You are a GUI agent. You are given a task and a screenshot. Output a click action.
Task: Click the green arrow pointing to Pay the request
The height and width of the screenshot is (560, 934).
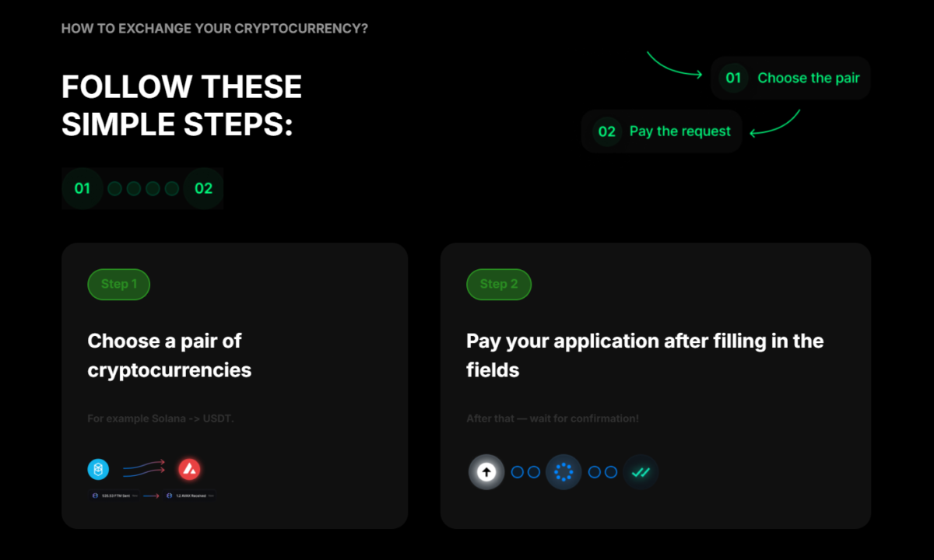(x=775, y=124)
